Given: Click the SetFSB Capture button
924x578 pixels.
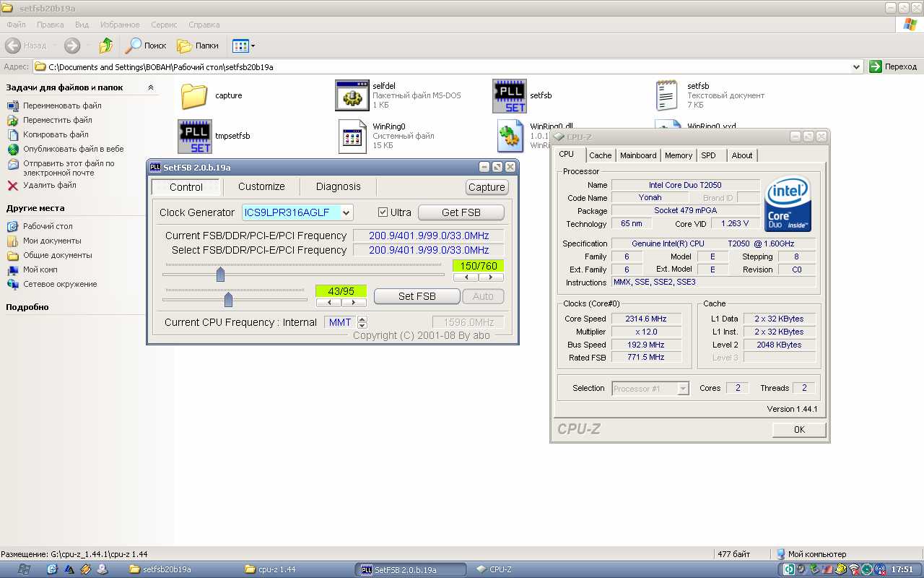Looking at the screenshot, I should 487,187.
